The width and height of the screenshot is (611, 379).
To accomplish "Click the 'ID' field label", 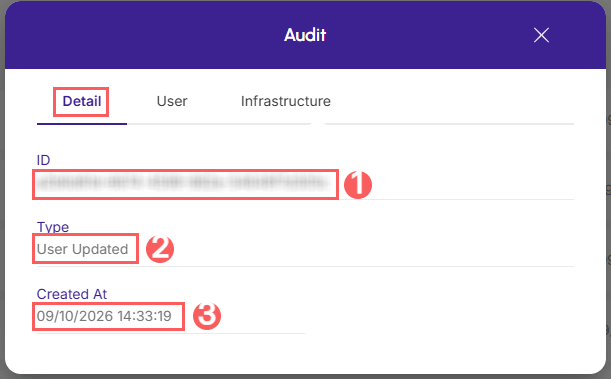I will tap(43, 160).
